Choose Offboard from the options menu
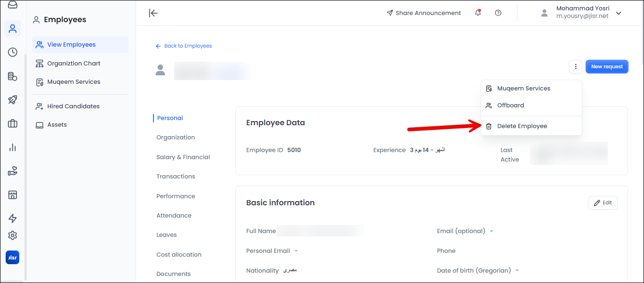Image resolution: width=644 pixels, height=283 pixels. 511,105
